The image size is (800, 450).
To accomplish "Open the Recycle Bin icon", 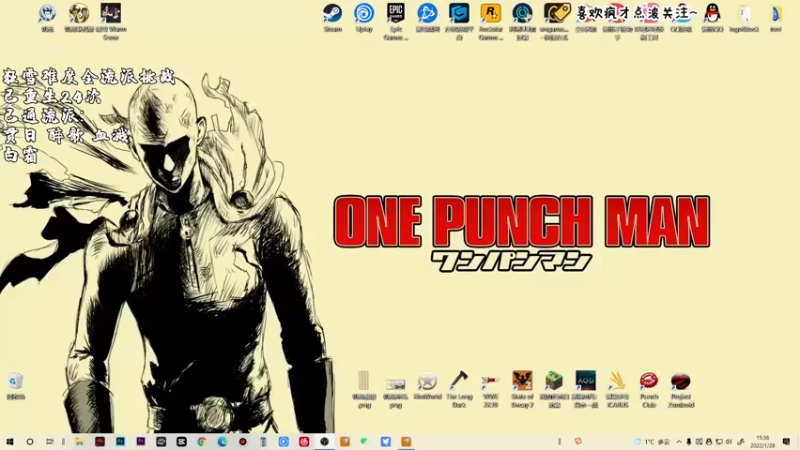I will [16, 385].
